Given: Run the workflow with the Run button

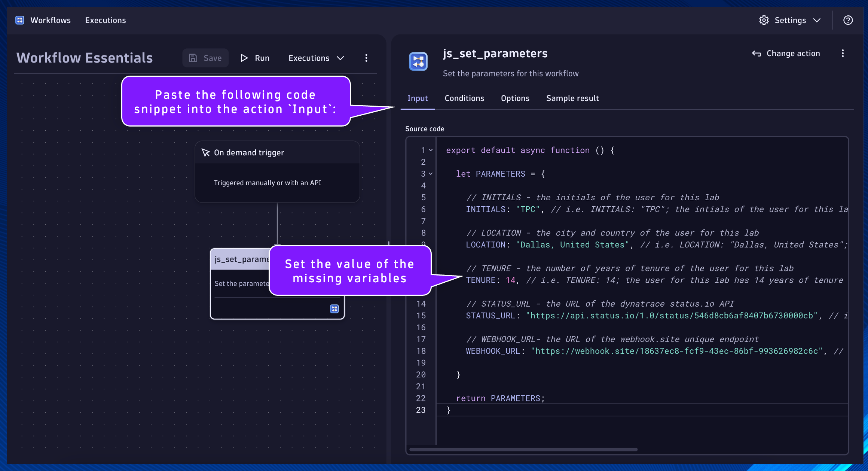Looking at the screenshot, I should pyautogui.click(x=255, y=58).
